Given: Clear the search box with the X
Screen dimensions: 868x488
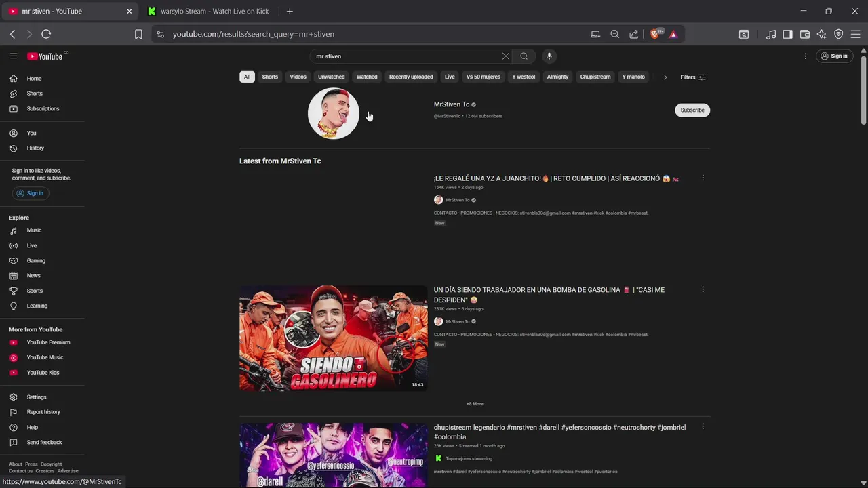Looking at the screenshot, I should coord(505,56).
